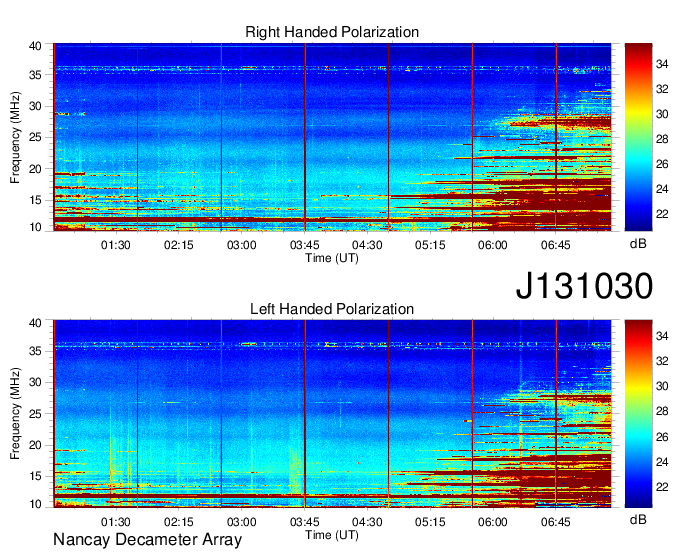Click 06:00 time tick on Right Handed plot

tap(493, 245)
